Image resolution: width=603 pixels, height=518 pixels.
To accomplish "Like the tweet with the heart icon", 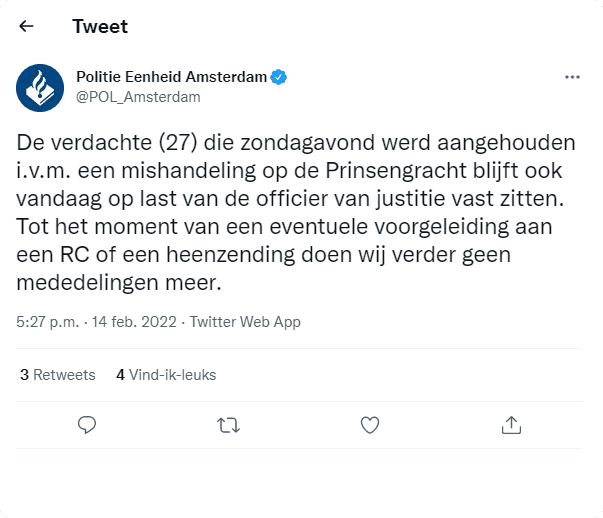I will pos(369,425).
